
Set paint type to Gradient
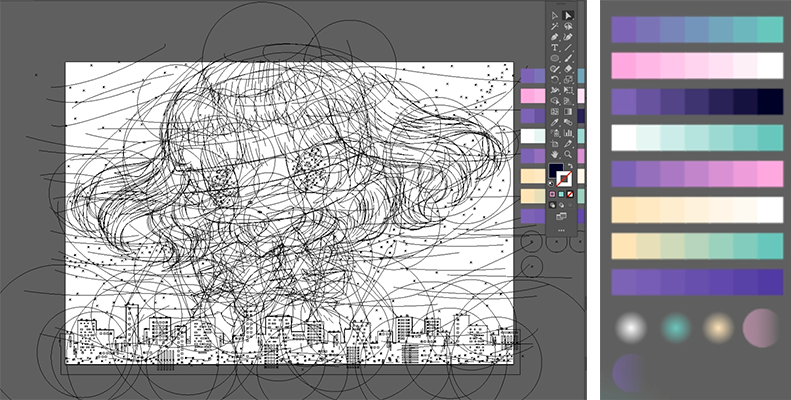(x=561, y=194)
